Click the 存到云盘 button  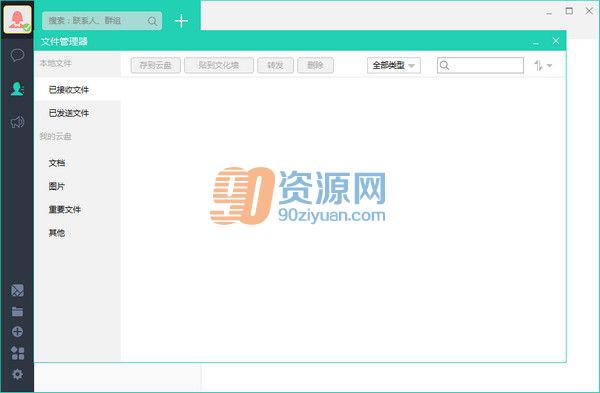[x=156, y=65]
